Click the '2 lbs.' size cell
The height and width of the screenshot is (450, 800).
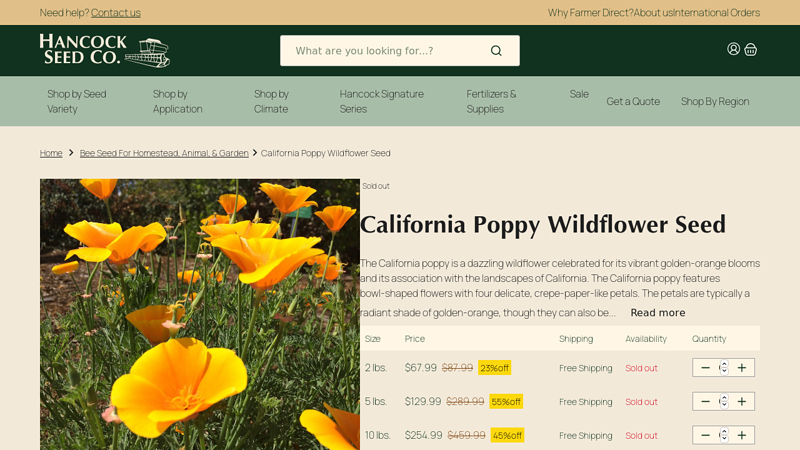[x=376, y=368]
